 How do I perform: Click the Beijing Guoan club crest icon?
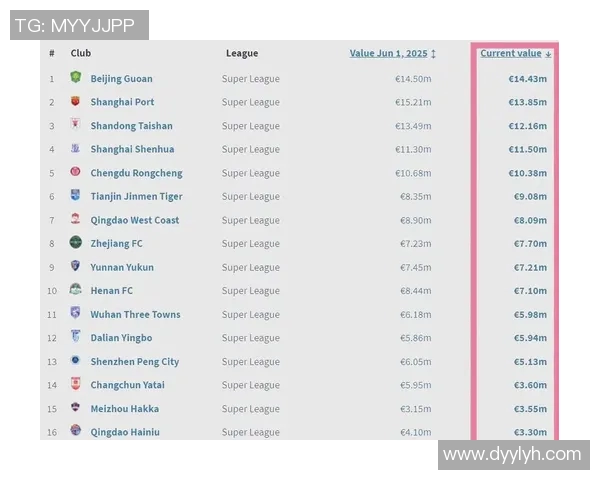coord(76,78)
